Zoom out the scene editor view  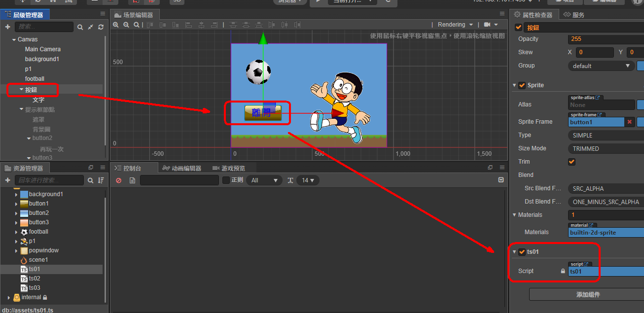[126, 25]
